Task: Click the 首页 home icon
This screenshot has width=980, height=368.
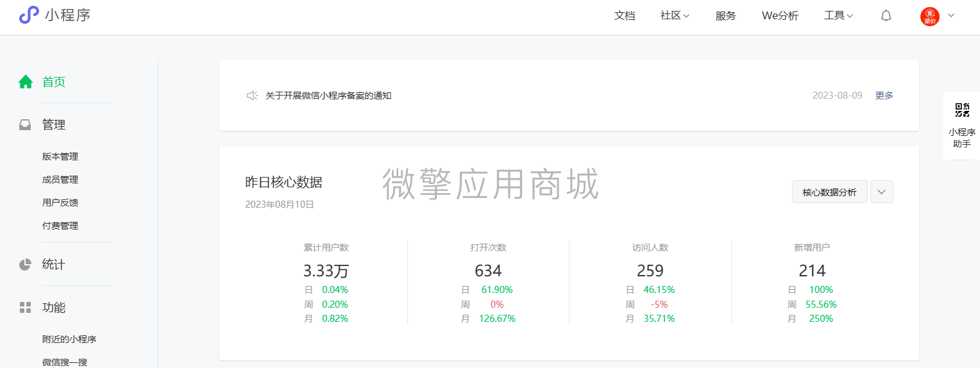Action: pos(26,82)
